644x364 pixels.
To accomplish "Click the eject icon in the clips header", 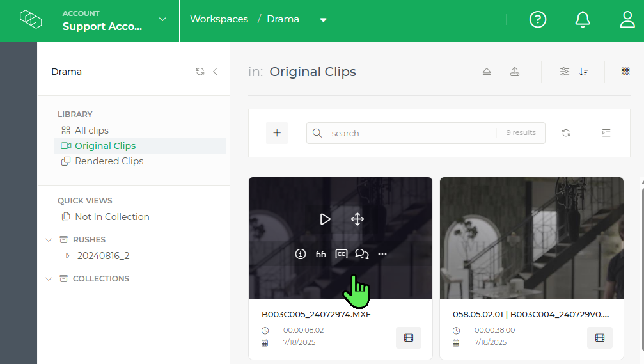I will click(487, 72).
